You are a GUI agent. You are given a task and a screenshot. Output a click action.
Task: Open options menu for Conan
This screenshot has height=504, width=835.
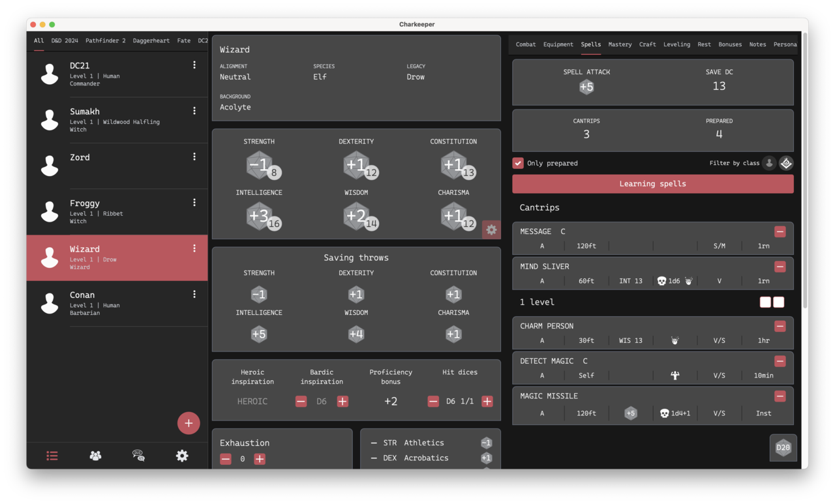[194, 295]
